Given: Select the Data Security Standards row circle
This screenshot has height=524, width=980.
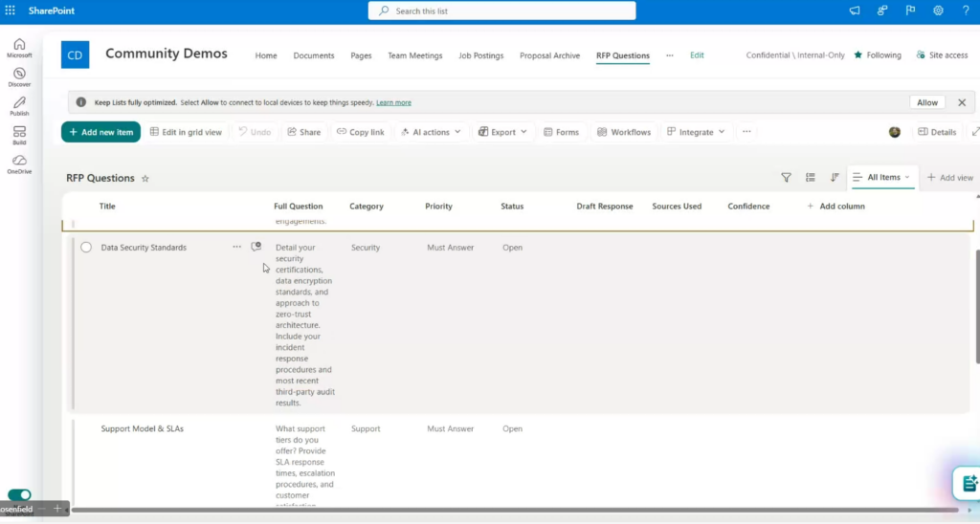Looking at the screenshot, I should 86,248.
